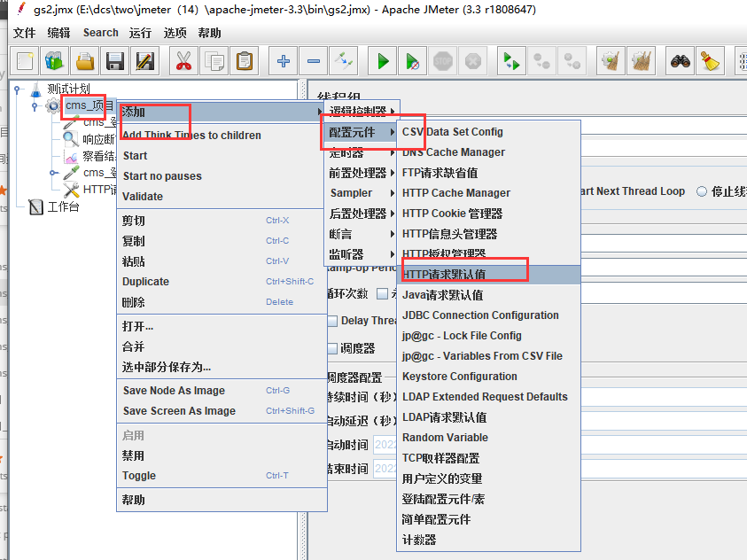Open the 断言 submenu
747x560 pixels.
[x=361, y=234]
